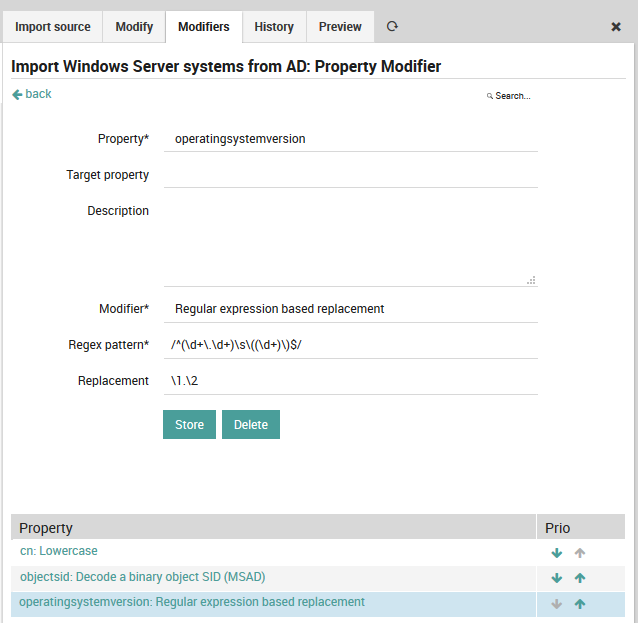The image size is (638, 623).
Task: Switch to the Modify tab
Action: 134,27
